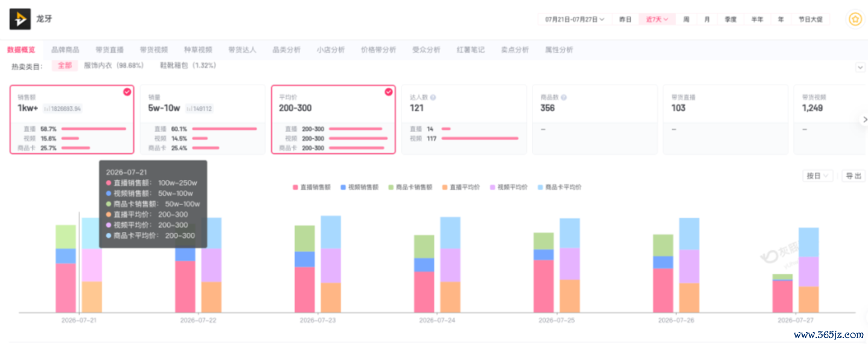Viewport: 868px width, 344px height.
Task: Filter by 鞋靴箱包 (1.32%) category
Action: point(188,65)
